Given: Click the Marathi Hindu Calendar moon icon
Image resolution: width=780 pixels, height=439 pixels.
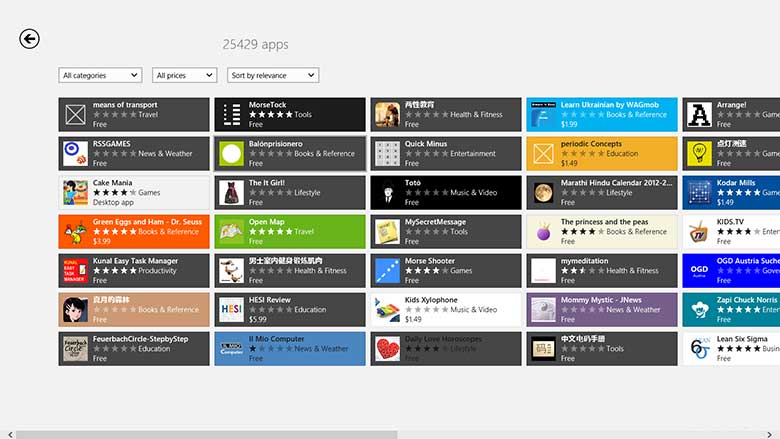Looking at the screenshot, I should pos(543,192).
